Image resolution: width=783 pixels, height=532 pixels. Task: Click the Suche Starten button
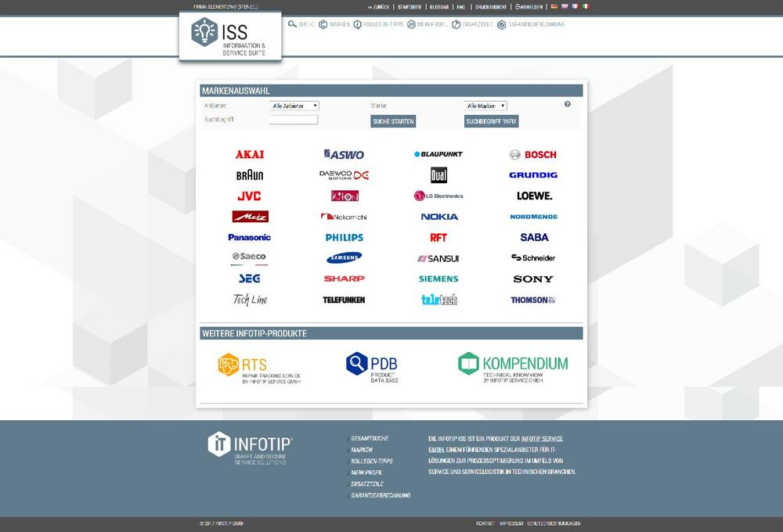[394, 121]
